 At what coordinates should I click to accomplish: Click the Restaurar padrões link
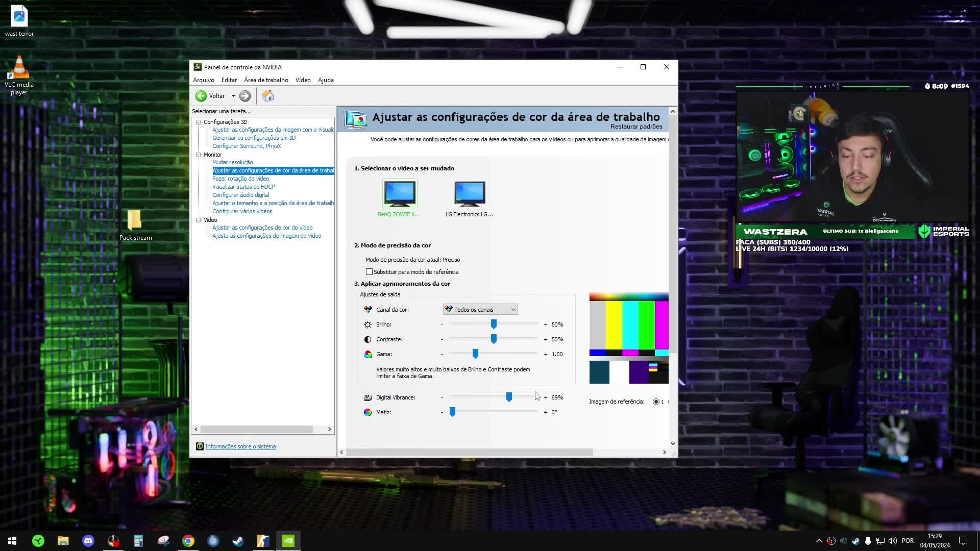click(636, 127)
